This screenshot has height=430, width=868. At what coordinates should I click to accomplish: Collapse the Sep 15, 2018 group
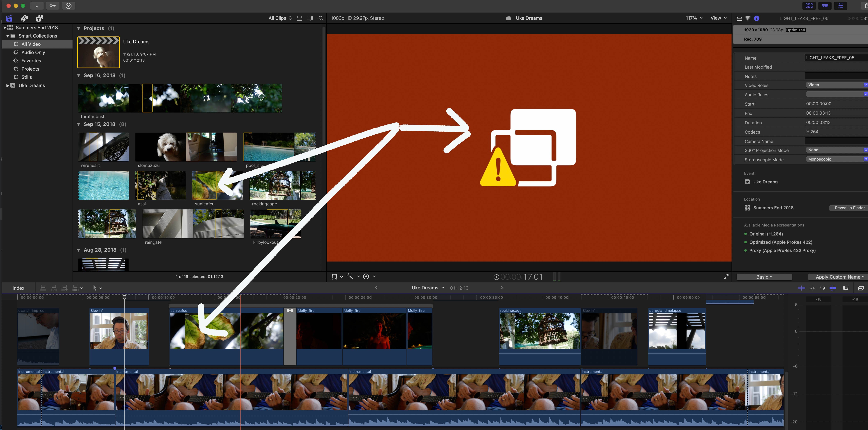[x=78, y=124]
